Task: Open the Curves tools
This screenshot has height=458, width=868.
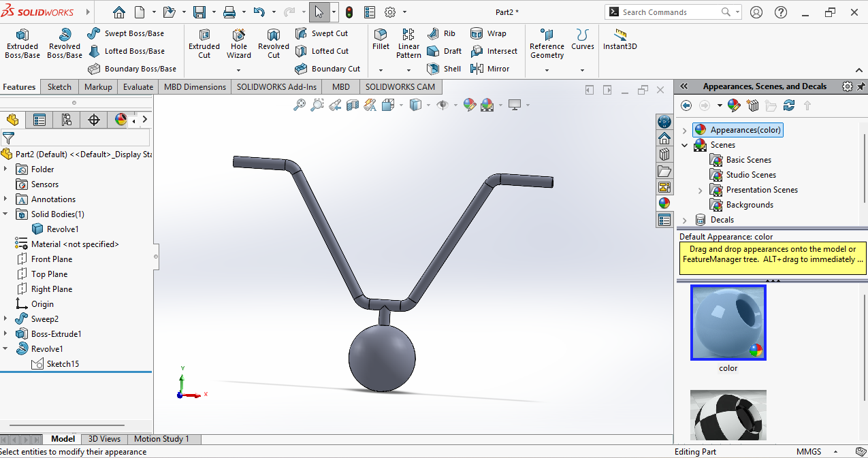Action: point(583,39)
